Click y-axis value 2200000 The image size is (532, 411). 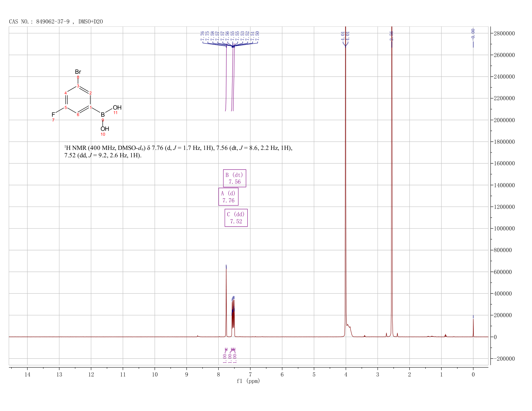(x=504, y=98)
